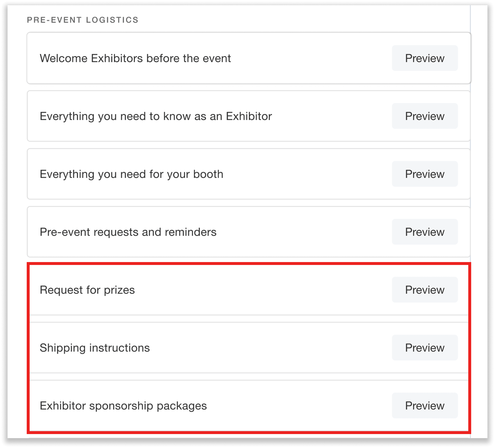Preview the Everything you need for your booth template

point(425,174)
